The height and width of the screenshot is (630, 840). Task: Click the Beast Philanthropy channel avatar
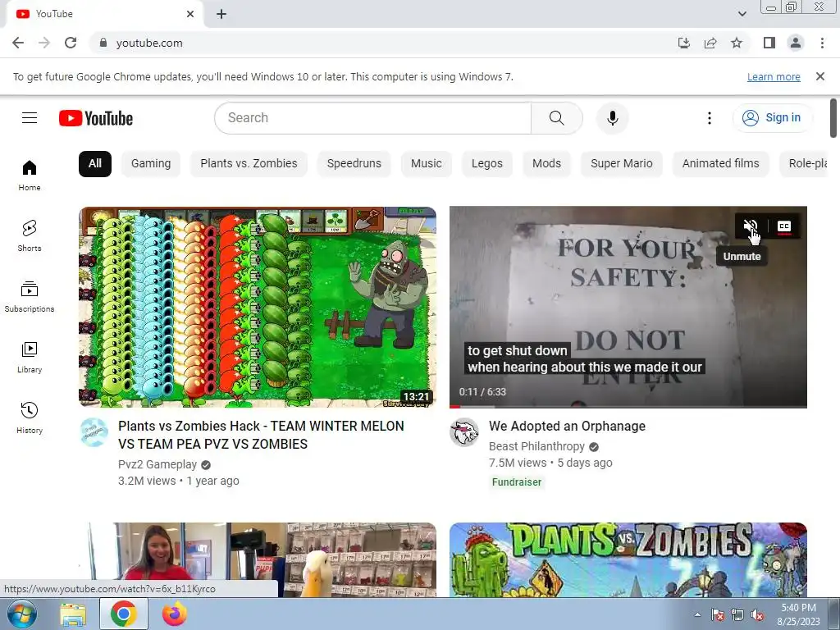click(464, 431)
